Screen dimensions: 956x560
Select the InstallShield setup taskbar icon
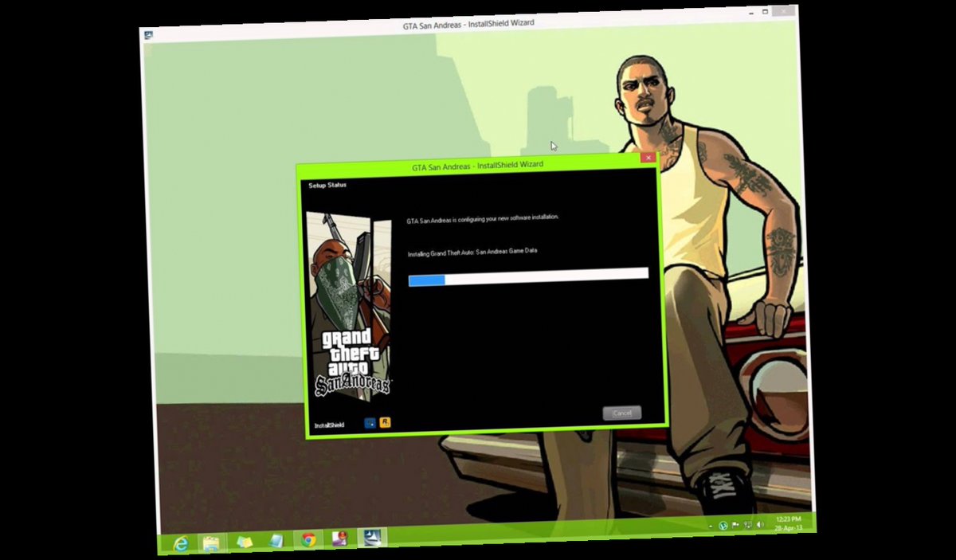[372, 537]
